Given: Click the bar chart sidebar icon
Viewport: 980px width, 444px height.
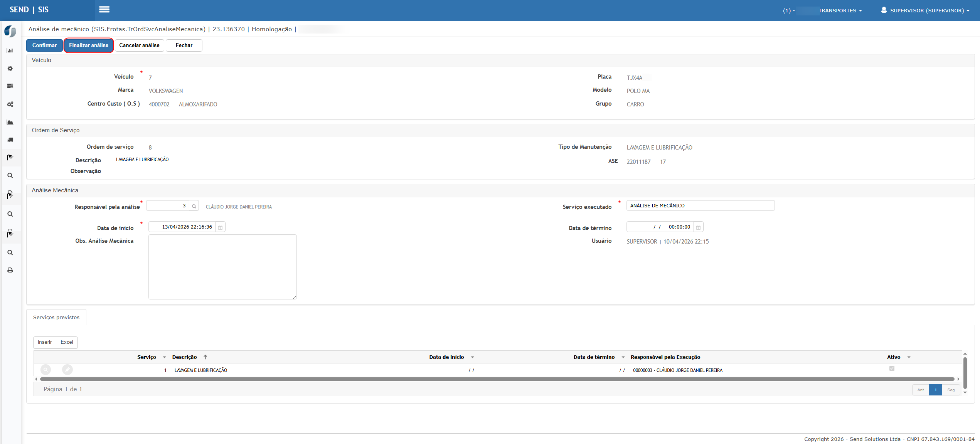Looking at the screenshot, I should pos(10,51).
